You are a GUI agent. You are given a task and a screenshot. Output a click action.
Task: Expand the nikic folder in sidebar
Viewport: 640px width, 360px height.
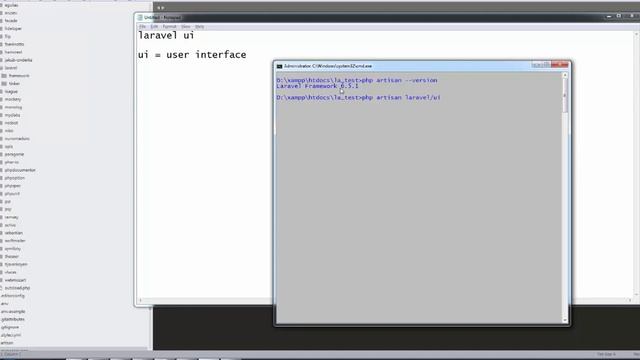pyautogui.click(x=9, y=131)
